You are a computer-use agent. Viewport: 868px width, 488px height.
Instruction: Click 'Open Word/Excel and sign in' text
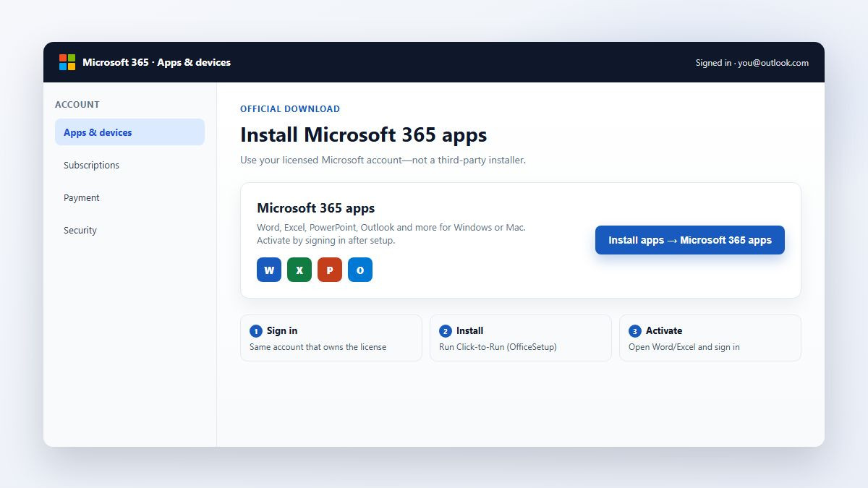[684, 347]
